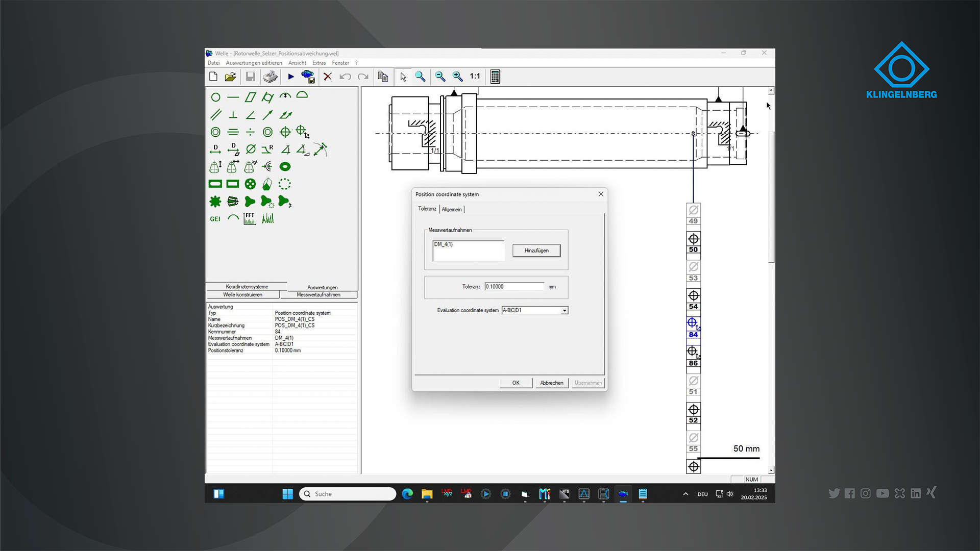Open file with folder icon
Image resolution: width=980 pixels, height=551 pixels.
point(230,77)
